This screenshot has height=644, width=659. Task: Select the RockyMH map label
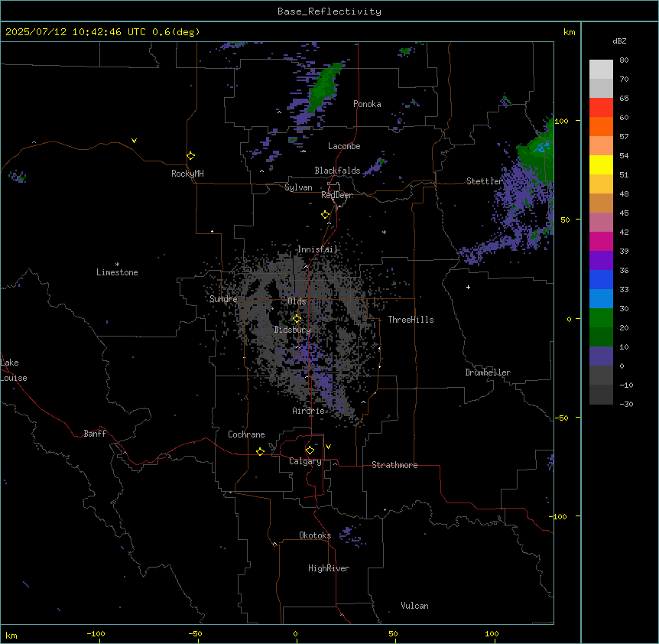pyautogui.click(x=187, y=174)
